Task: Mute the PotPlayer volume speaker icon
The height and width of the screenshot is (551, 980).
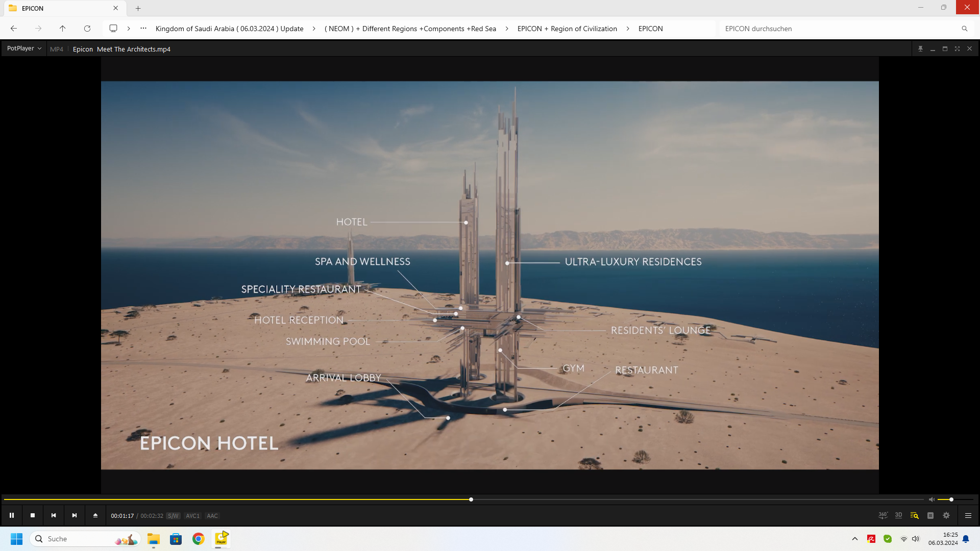Action: (x=932, y=499)
